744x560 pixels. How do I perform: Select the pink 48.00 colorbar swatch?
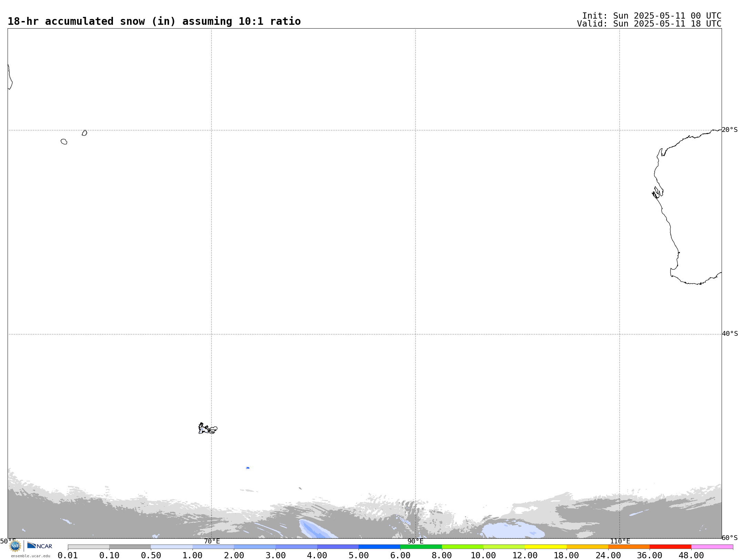point(712,547)
